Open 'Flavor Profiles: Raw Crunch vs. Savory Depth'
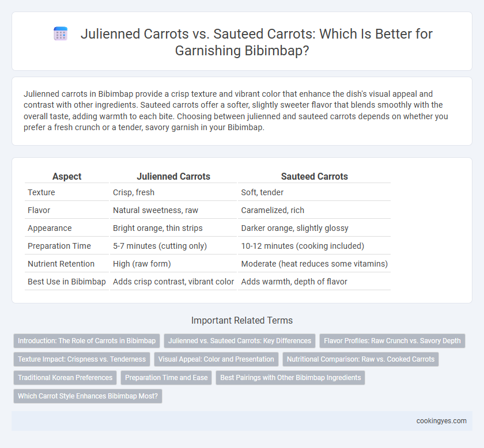Viewport: 484px width, 448px height. click(x=392, y=341)
